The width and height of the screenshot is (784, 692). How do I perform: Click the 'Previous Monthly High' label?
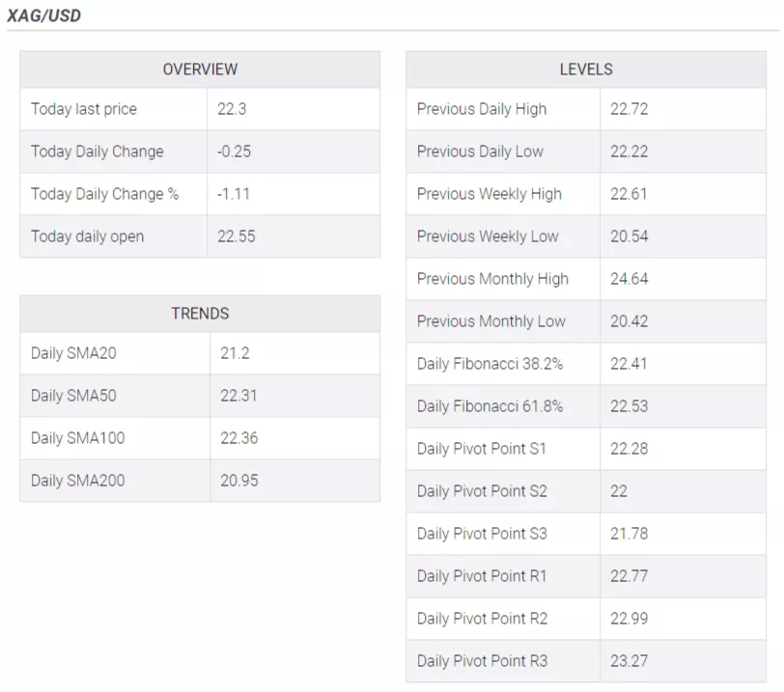click(x=492, y=279)
